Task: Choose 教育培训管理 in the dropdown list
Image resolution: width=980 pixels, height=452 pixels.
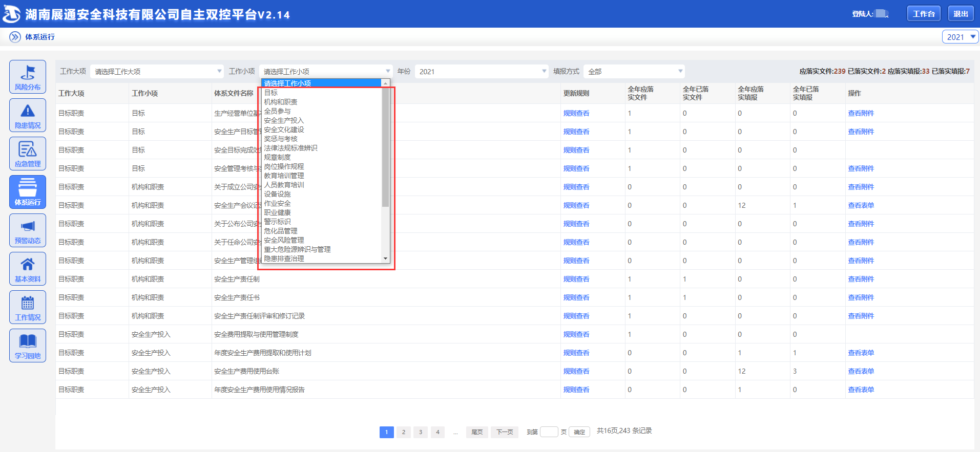Action: point(322,176)
